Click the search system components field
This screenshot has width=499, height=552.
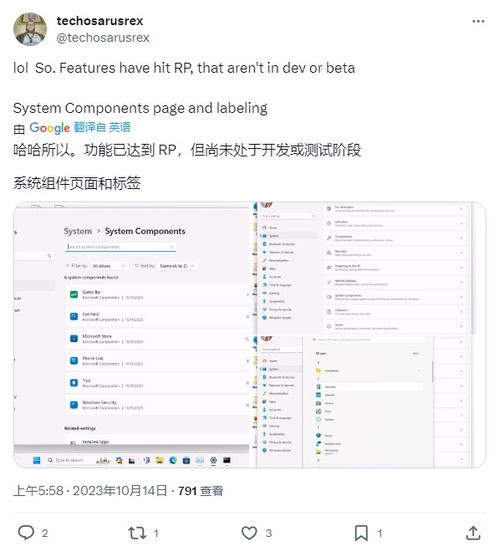click(120, 247)
